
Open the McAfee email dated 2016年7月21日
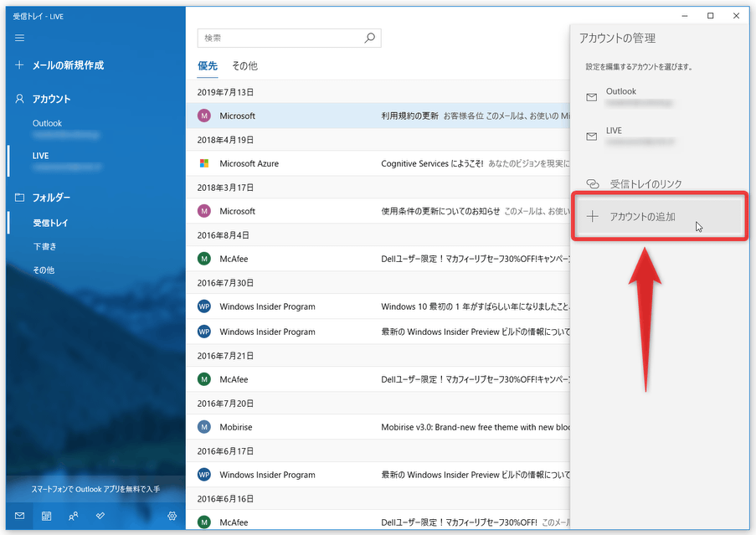pos(378,379)
